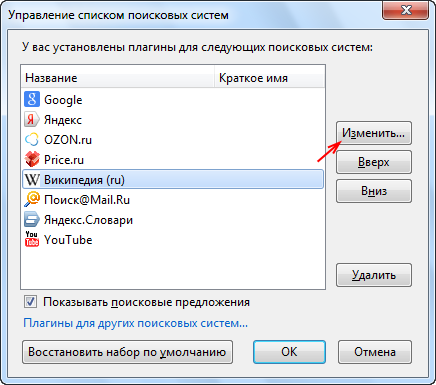
Task: Click the Яндекс.Словари book icon
Action: click(32, 220)
